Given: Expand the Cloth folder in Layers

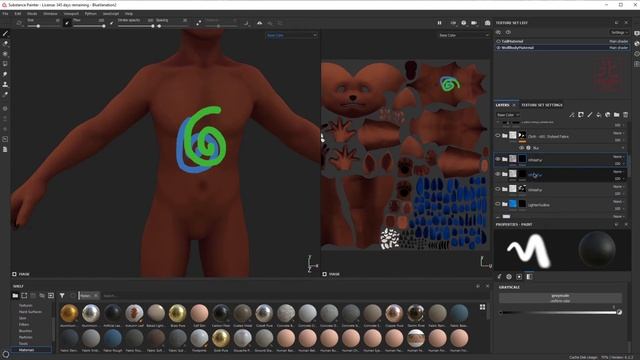Looking at the screenshot, I should pos(505,136).
